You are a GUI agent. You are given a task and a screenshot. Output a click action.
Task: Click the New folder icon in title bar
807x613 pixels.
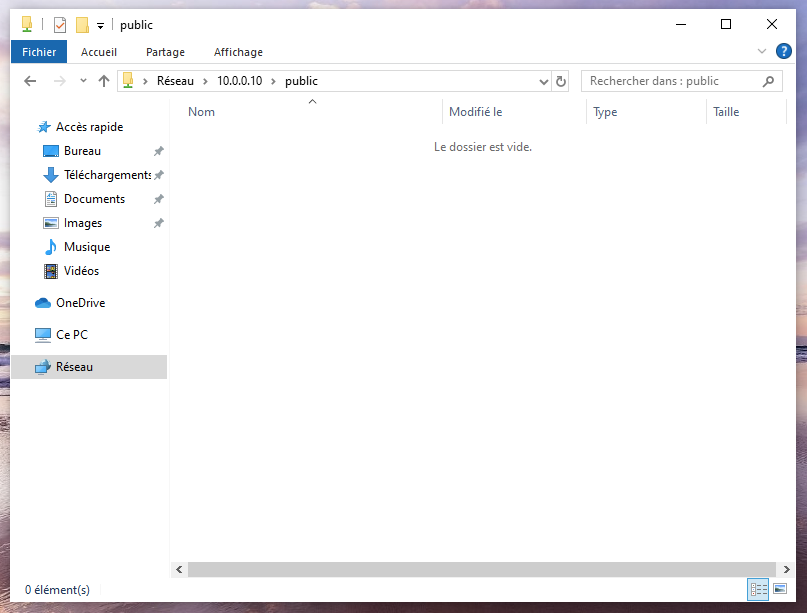[x=82, y=25]
